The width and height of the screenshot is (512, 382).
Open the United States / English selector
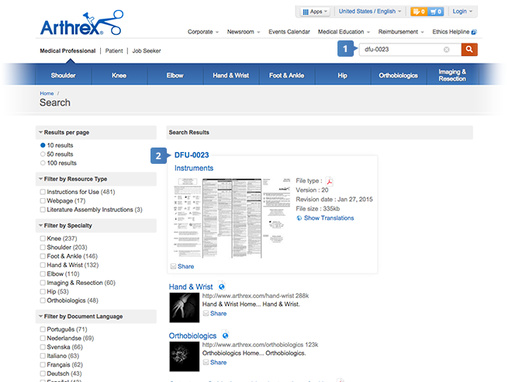click(370, 11)
